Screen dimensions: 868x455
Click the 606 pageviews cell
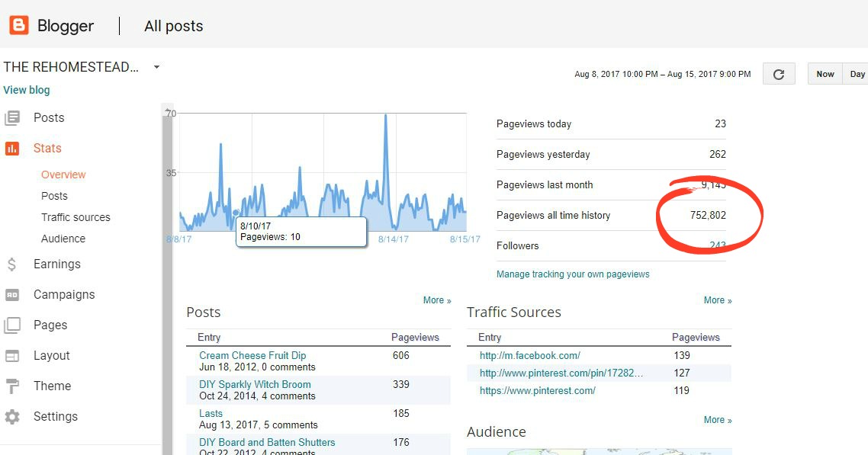[x=400, y=355]
